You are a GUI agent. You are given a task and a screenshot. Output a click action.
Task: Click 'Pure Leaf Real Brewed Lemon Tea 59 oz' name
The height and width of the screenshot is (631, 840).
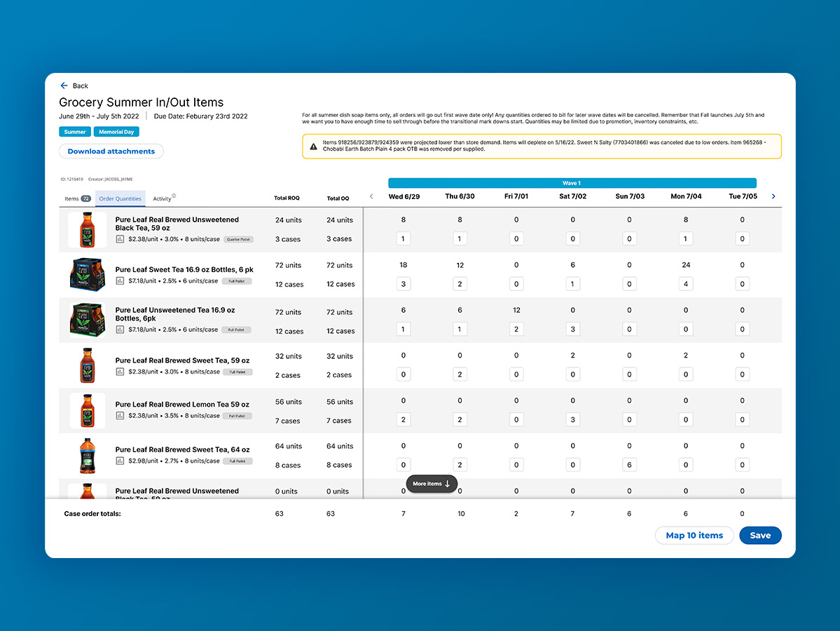coord(182,405)
